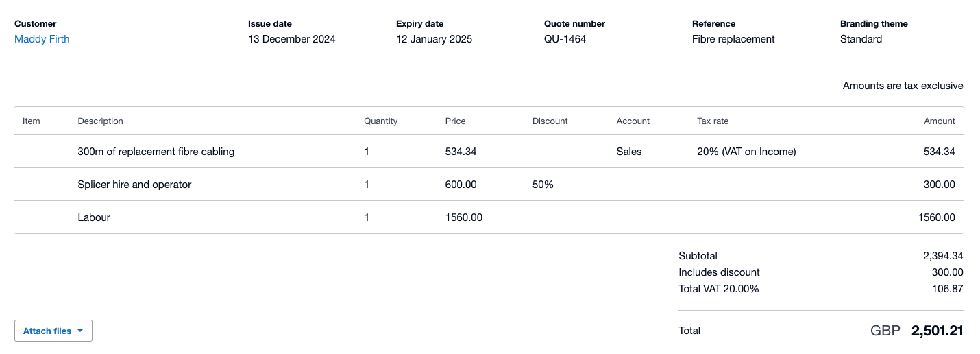Click the Amounts are tax exclusive label
This screenshot has height=354, width=980.
point(903,86)
